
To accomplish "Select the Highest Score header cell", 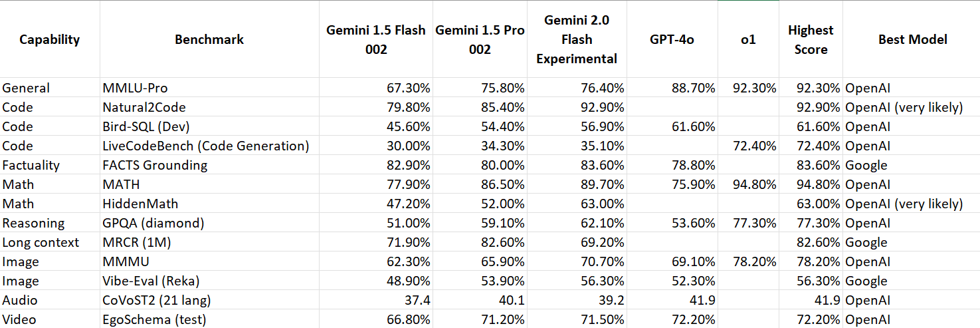I will [x=811, y=39].
